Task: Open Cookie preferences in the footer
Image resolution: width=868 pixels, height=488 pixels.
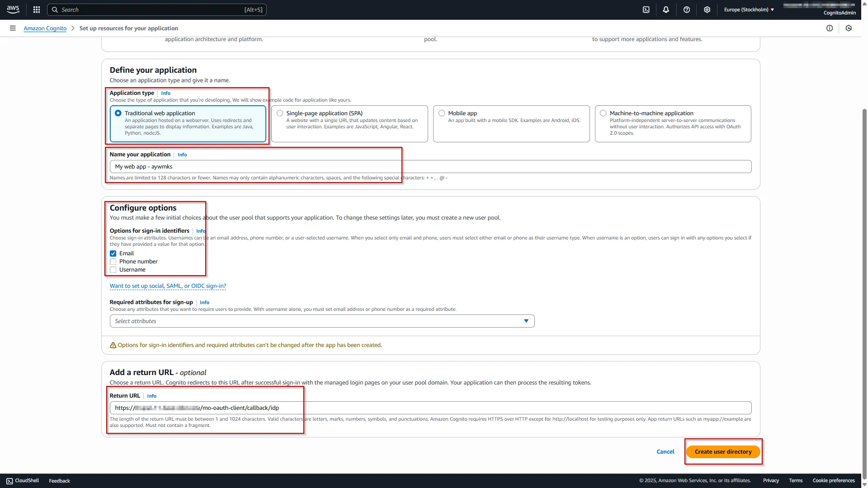Action: [x=834, y=481]
